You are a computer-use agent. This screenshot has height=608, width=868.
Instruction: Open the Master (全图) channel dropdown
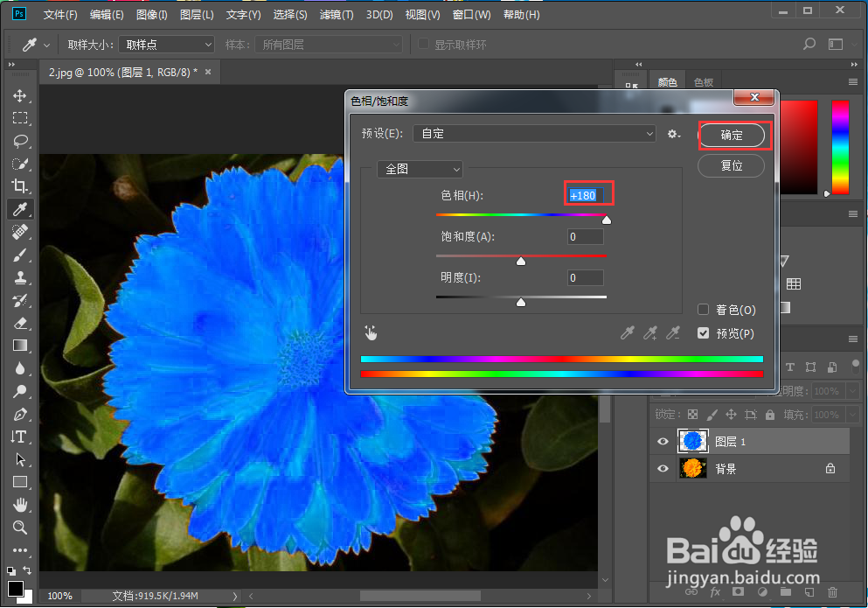(x=420, y=169)
